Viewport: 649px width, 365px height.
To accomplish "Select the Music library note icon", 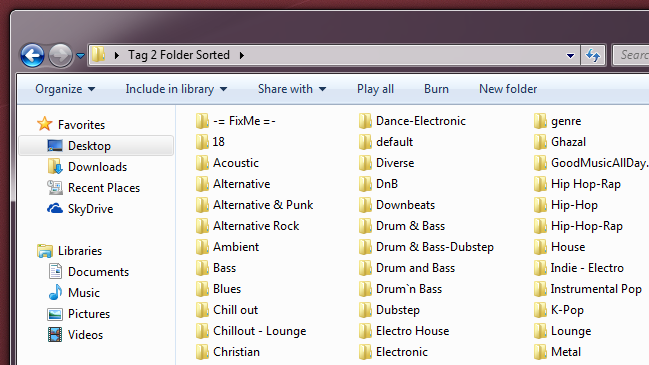I will (x=55, y=293).
